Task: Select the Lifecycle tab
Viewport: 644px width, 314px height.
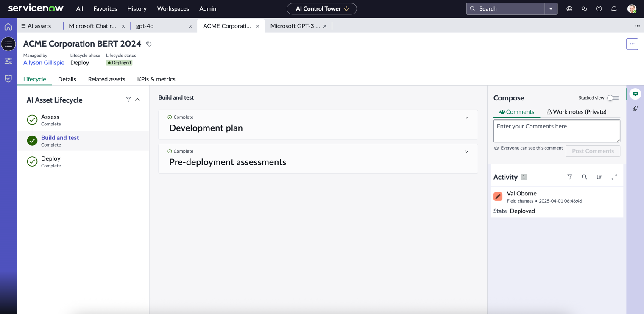Action: 35,79
